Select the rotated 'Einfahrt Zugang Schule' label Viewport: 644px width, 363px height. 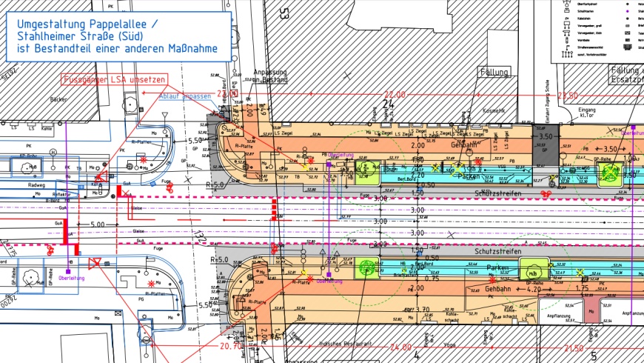pos(547,100)
